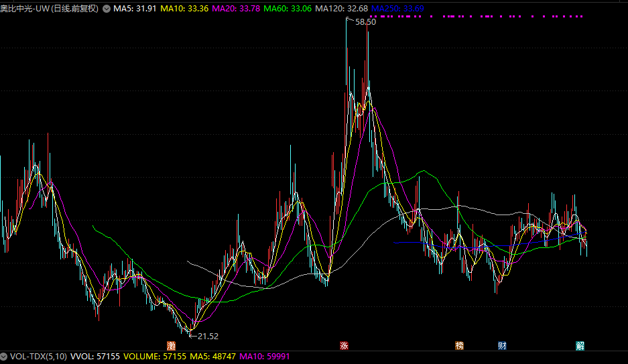Click the 涨 event marker icon
Viewport: 628px width, 364px height.
pos(344,345)
